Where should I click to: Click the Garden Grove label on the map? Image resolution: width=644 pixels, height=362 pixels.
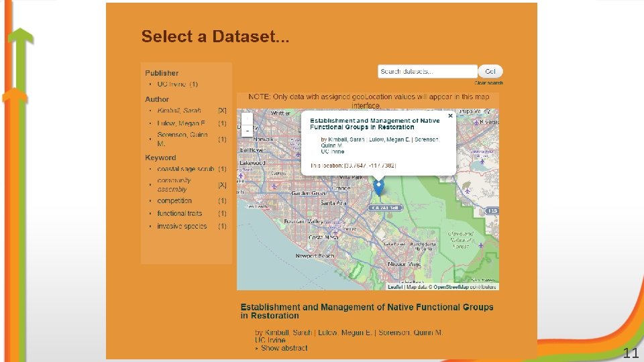pyautogui.click(x=309, y=193)
